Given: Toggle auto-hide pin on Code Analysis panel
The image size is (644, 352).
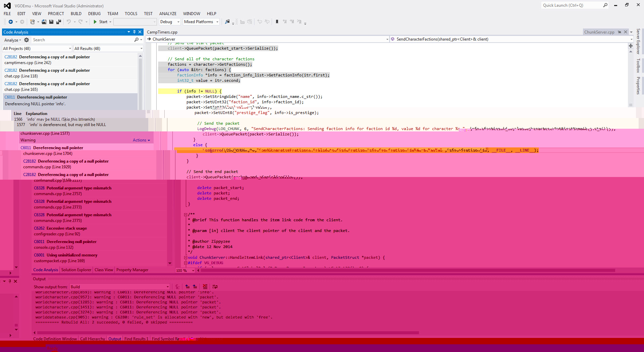Looking at the screenshot, I should click(x=134, y=32).
